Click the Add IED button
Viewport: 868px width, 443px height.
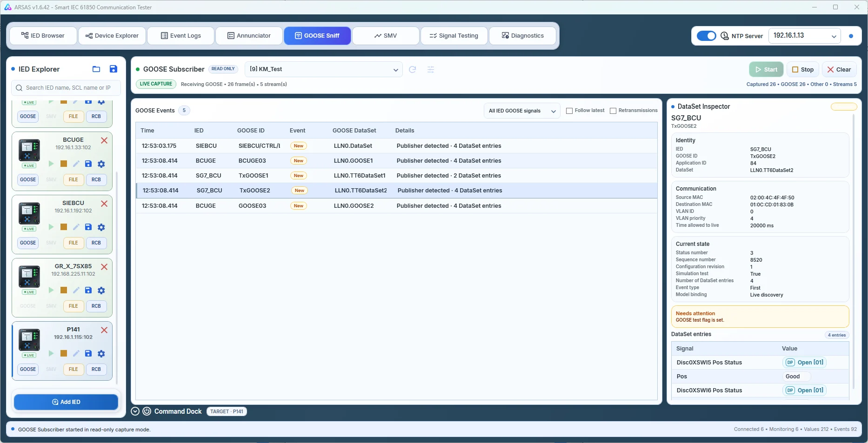[66, 402]
